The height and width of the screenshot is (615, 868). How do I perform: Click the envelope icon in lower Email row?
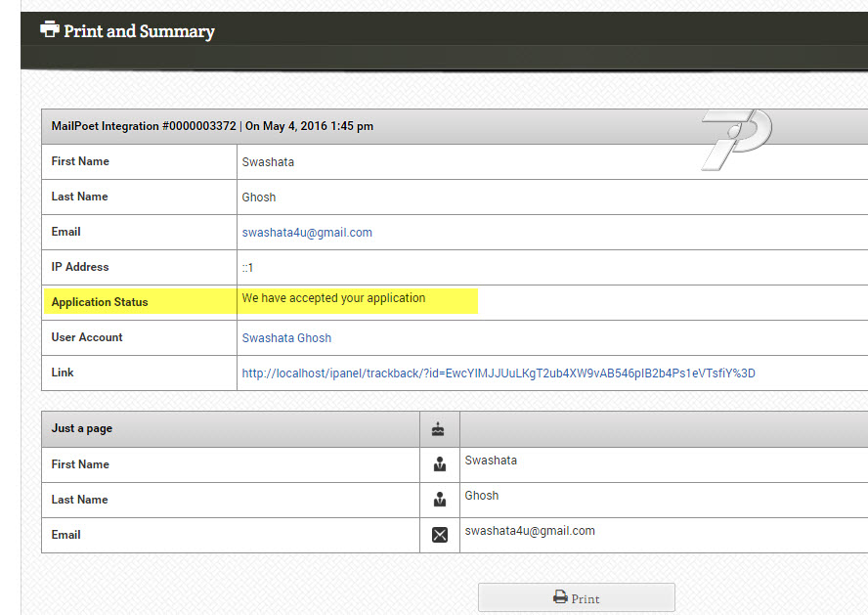[439, 535]
